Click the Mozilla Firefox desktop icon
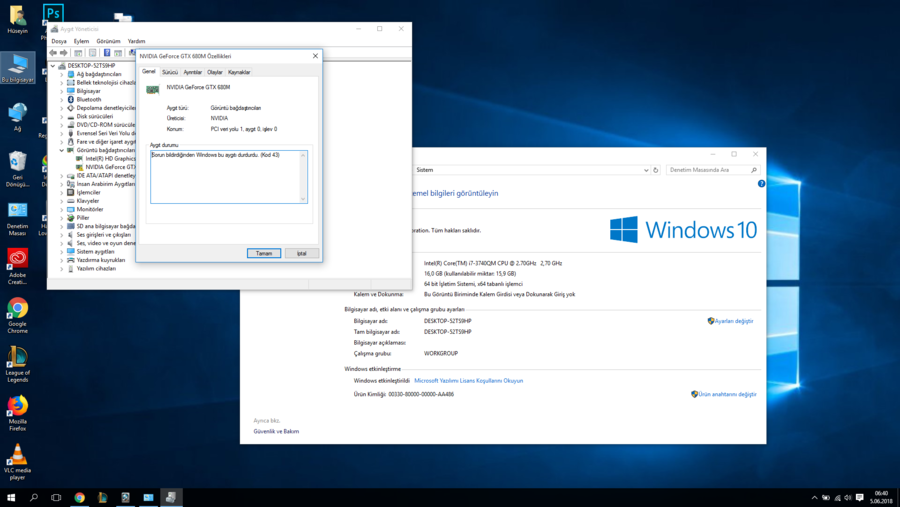The width and height of the screenshot is (900, 507). pos(17,406)
